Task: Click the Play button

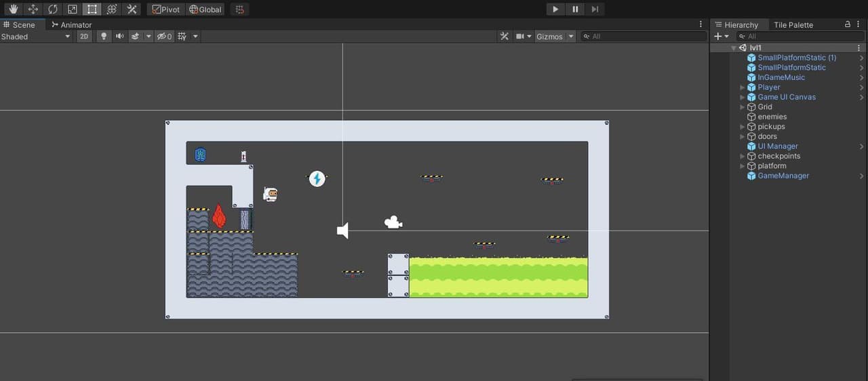Action: [x=555, y=9]
